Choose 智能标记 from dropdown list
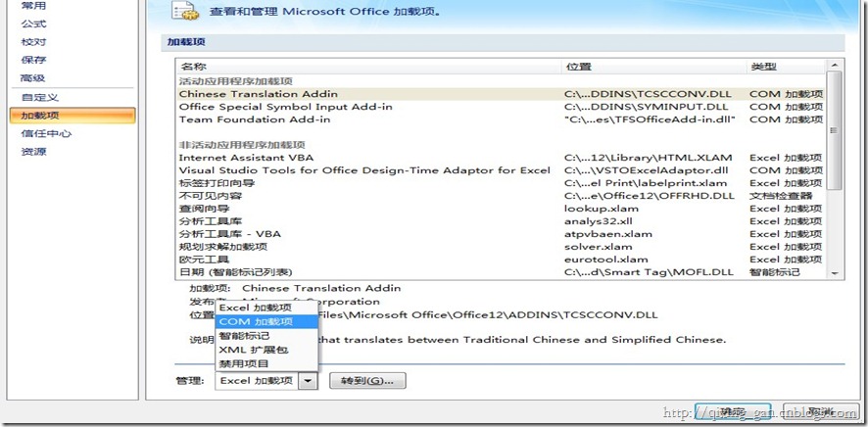Screen dimensions: 868x427 266,336
